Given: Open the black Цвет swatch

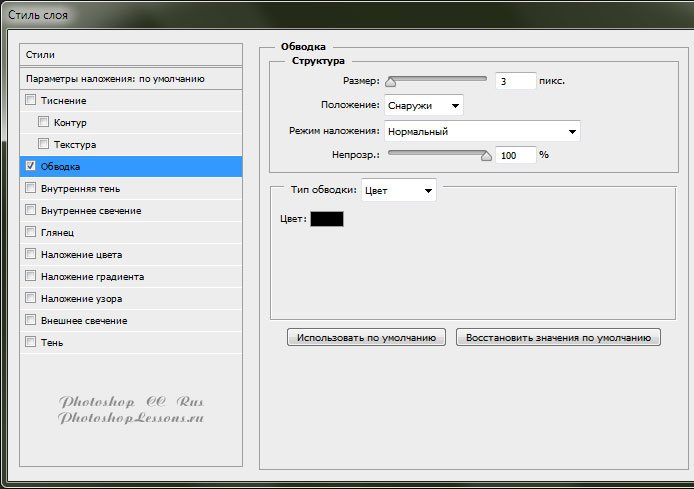Looking at the screenshot, I should coord(326,218).
